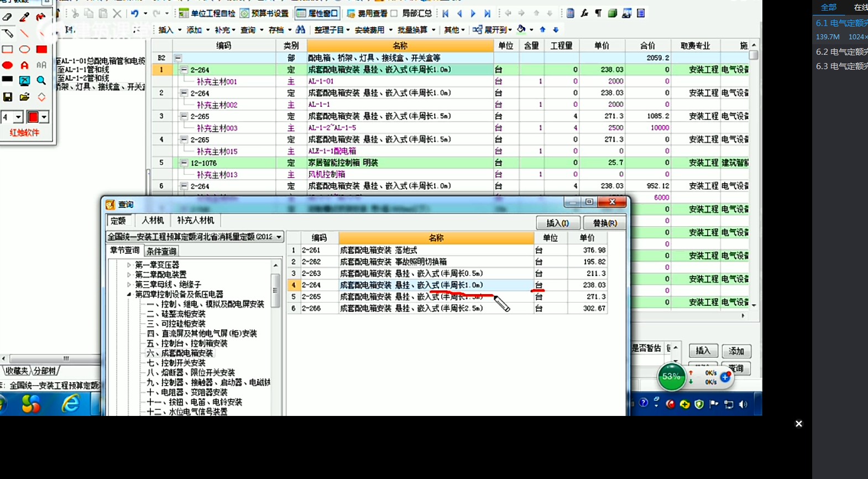Click blue move-up arrow beside fill-color icon

[x=542, y=29]
